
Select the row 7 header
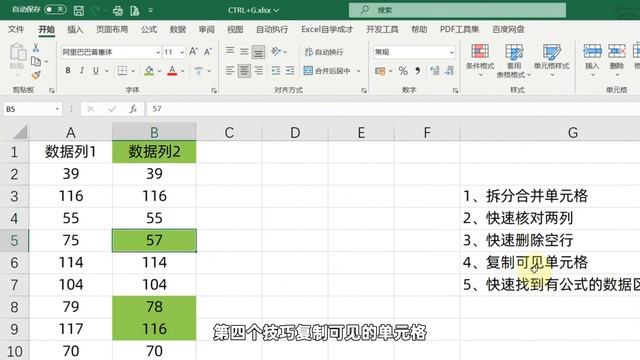[14, 284]
